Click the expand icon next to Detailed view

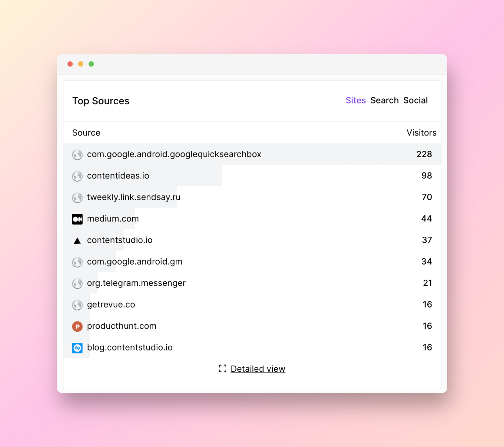tap(223, 368)
